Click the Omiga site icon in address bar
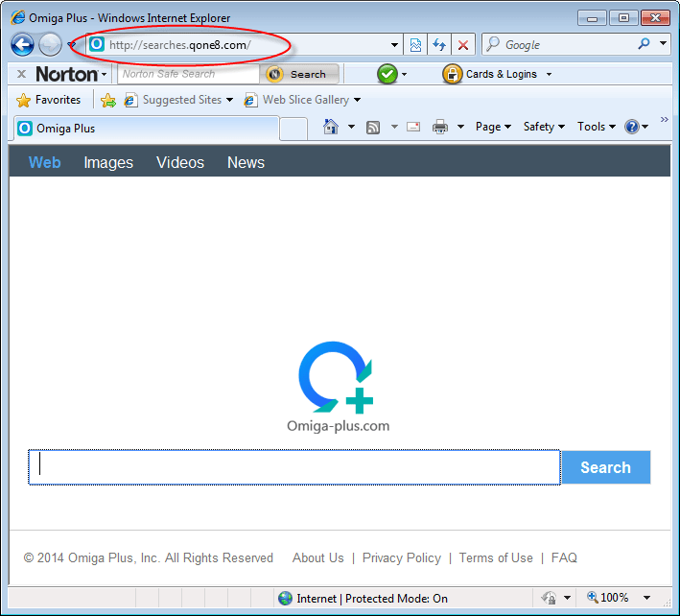This screenshot has height=616, width=680. point(97,44)
